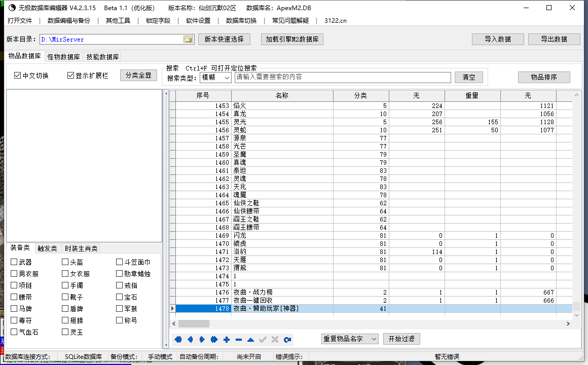Open the 其他工具 menu

pos(118,21)
